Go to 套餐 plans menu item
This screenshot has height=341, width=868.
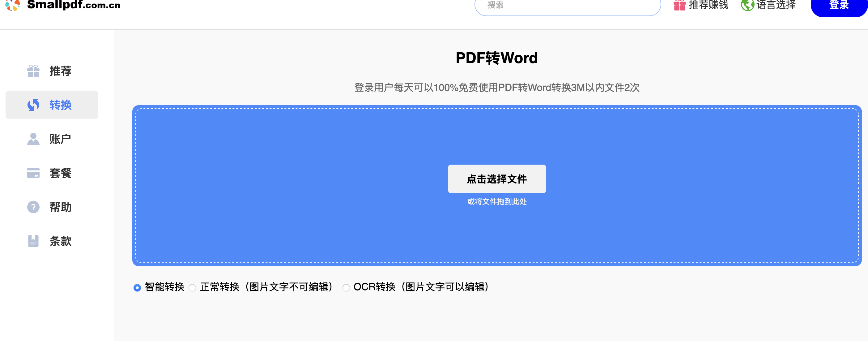(60, 173)
